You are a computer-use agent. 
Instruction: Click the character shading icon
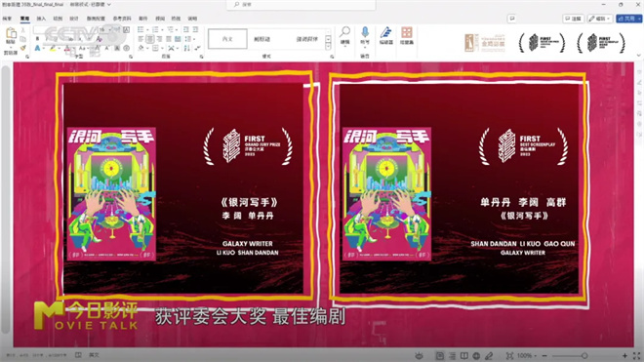pos(117,48)
